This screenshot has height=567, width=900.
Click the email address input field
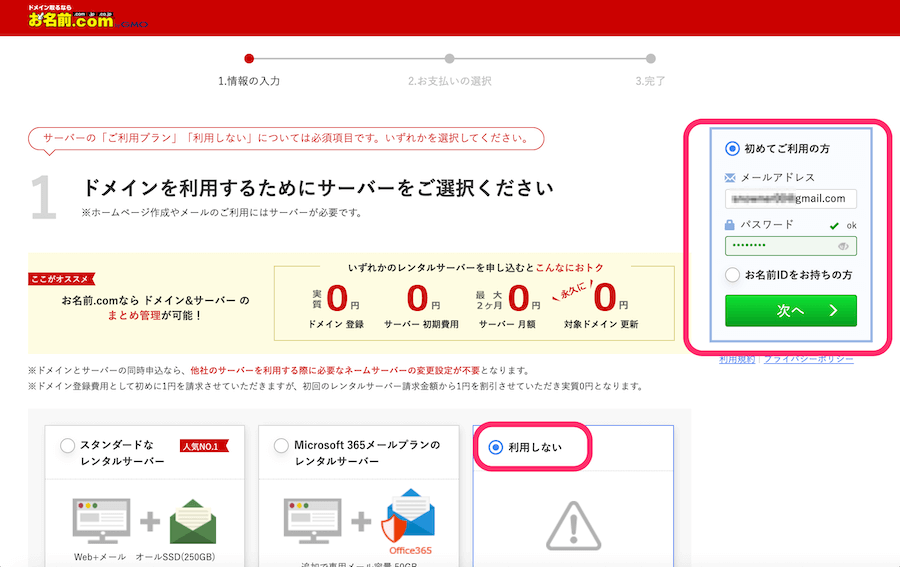(790, 199)
